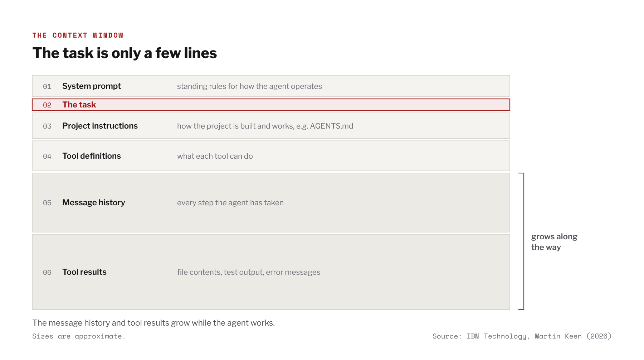Click the 'Source: IBM Technology, Martin Keen (2026)' credit

(522, 336)
